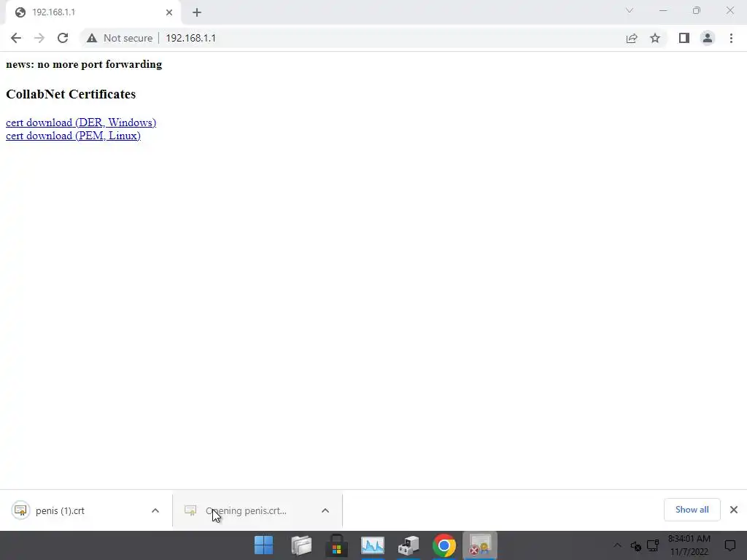Screen dimensions: 747x560
Task: Open File Explorer from the taskbar
Action: (x=301, y=545)
